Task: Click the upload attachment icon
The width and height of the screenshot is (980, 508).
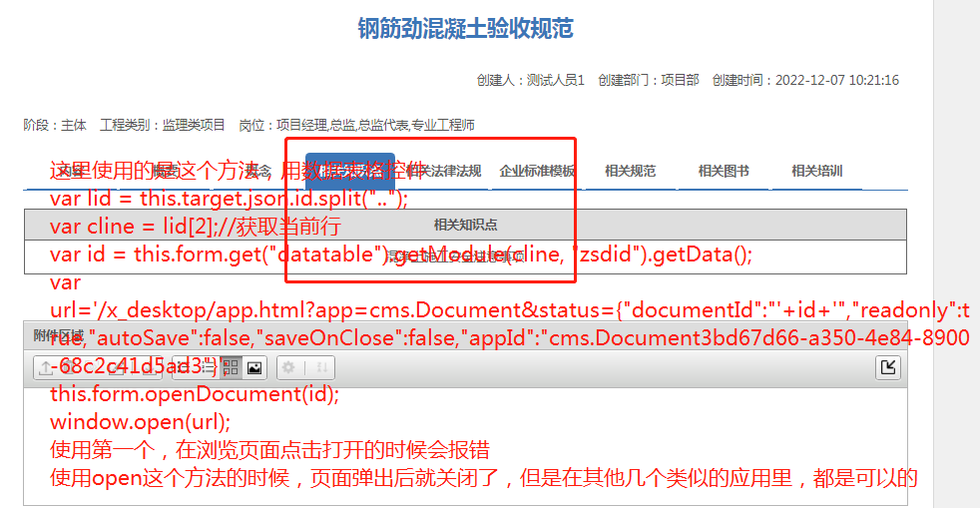Action: [x=46, y=367]
